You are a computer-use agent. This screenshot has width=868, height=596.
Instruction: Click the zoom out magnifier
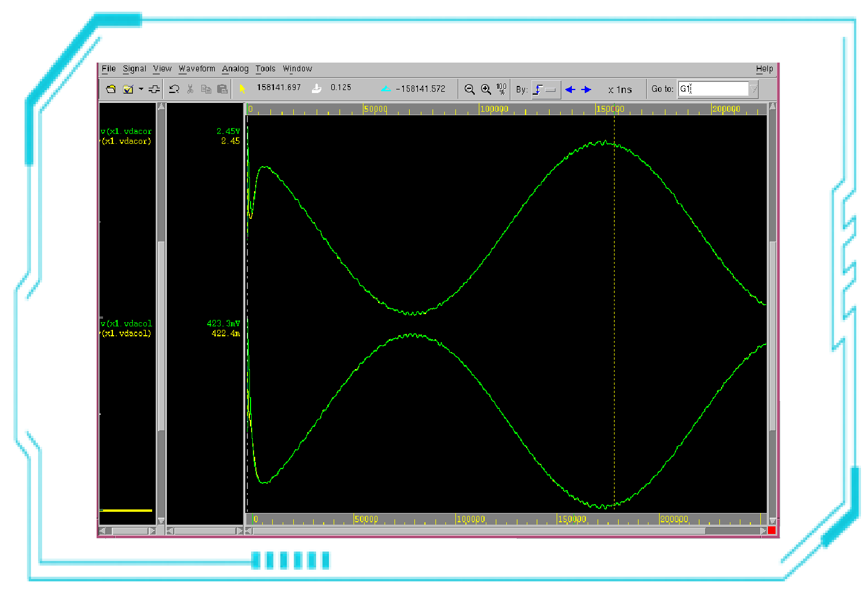469,89
